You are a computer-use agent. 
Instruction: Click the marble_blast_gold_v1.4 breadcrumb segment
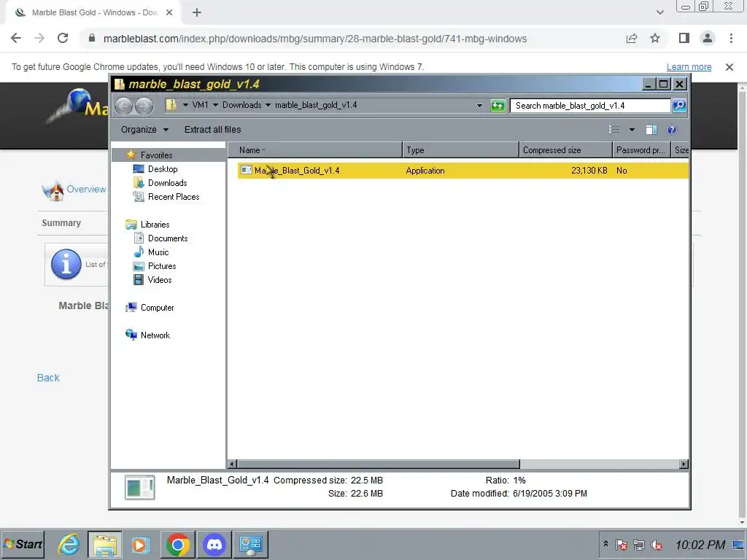tap(316, 105)
